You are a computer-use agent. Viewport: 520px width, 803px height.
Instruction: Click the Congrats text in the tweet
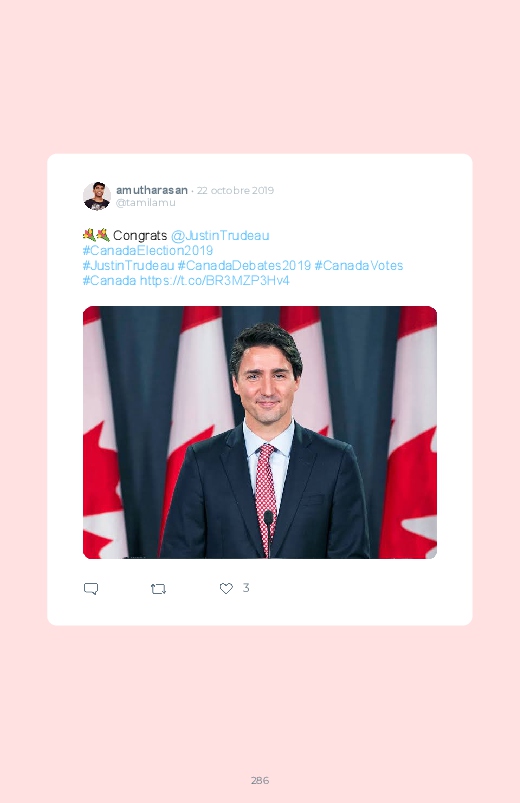tap(140, 236)
